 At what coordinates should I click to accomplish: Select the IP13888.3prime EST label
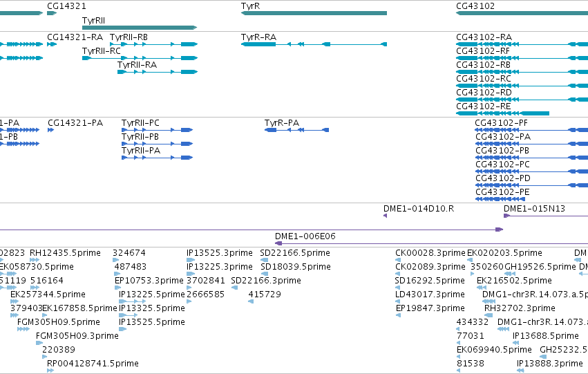click(549, 364)
